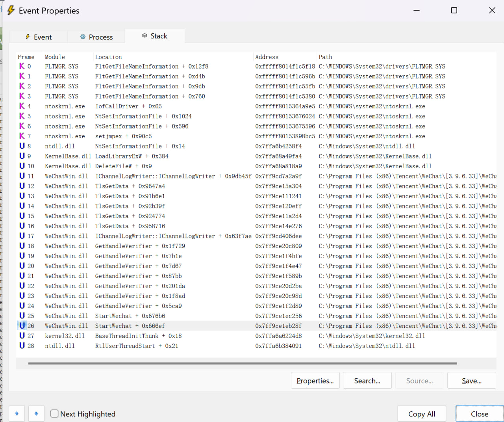504x422 pixels.
Task: Click the Location column header
Action: (x=109, y=57)
